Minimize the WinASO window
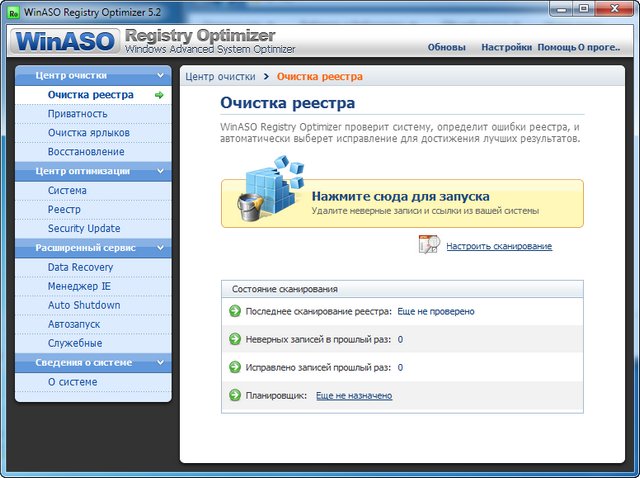640x478 pixels. [x=561, y=9]
